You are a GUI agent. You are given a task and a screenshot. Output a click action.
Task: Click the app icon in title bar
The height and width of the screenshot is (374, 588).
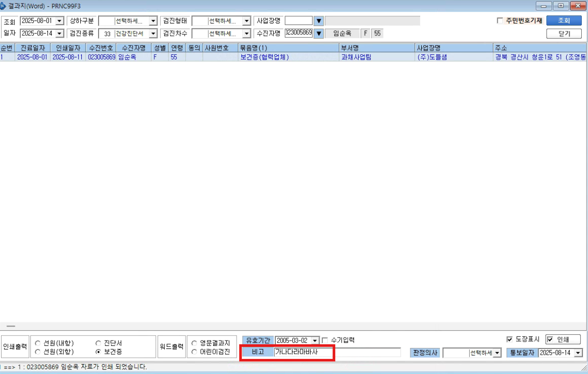[3, 6]
